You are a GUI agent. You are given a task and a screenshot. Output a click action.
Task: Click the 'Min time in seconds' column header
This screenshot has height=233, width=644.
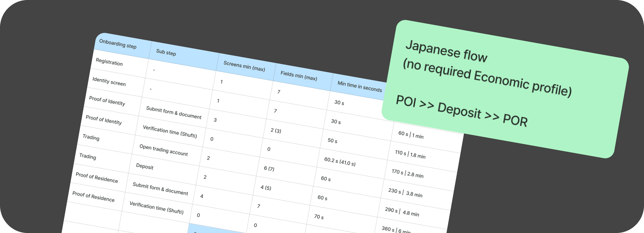[x=360, y=86]
